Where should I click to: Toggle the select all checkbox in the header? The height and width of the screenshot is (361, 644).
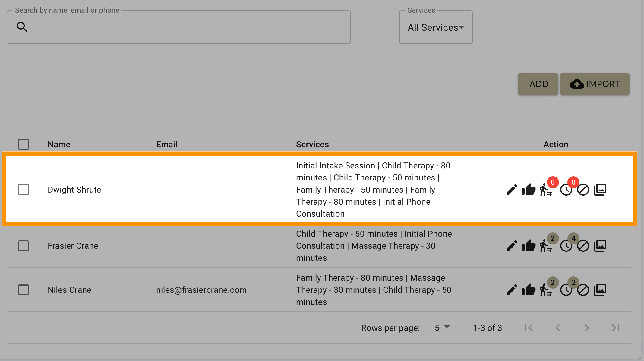pos(24,144)
